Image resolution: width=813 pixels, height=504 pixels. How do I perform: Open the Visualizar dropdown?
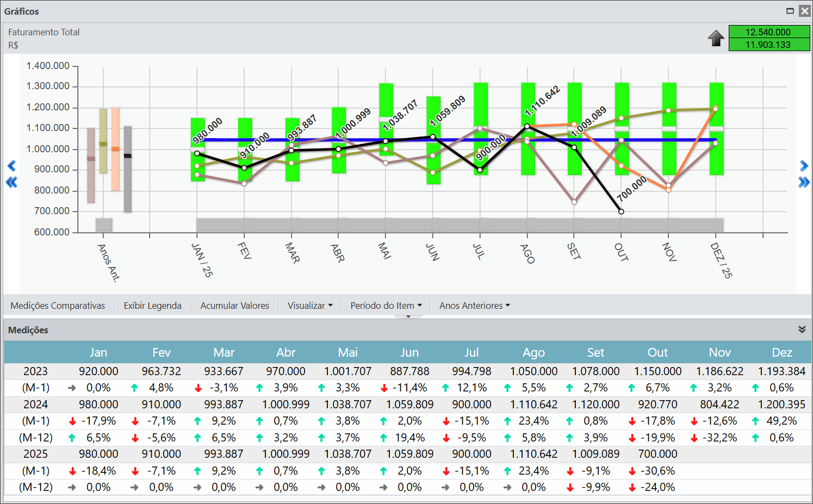[309, 306]
